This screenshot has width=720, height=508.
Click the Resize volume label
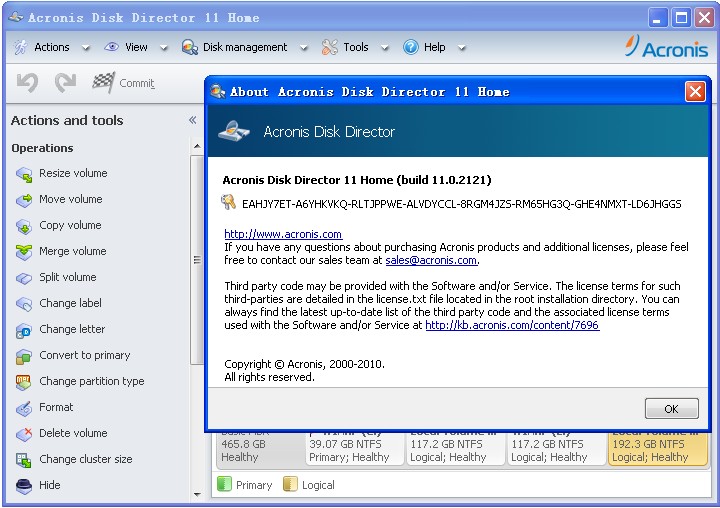(73, 173)
